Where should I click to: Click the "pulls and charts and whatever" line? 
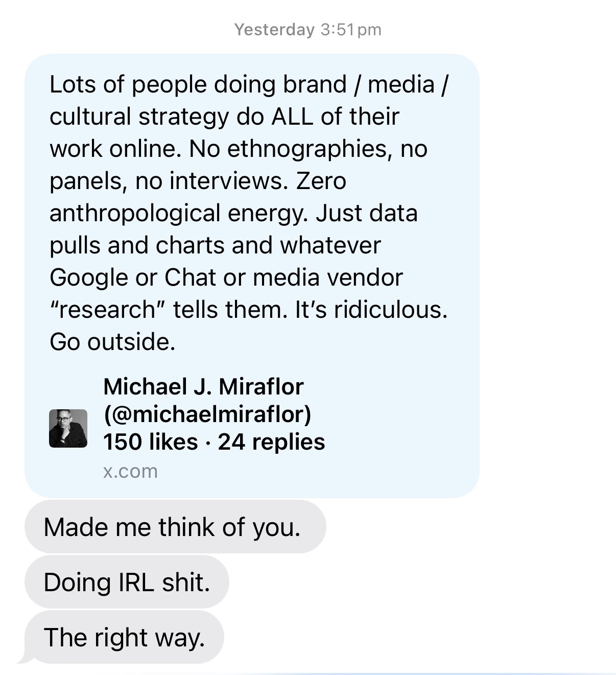pos(215,245)
